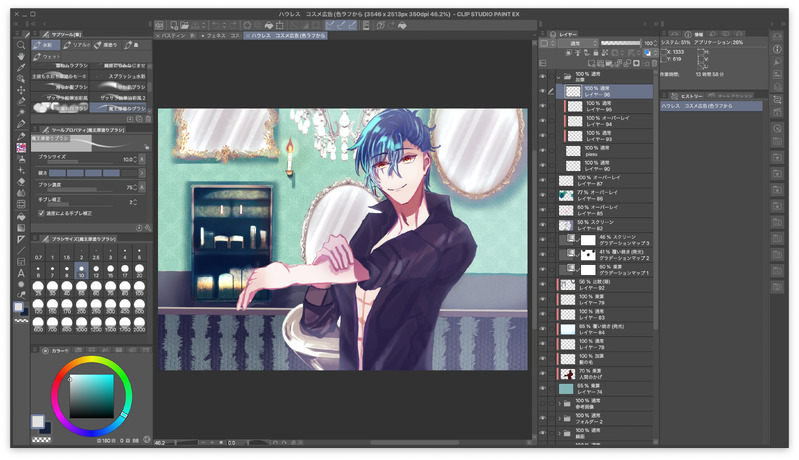This screenshot has width=799, height=460.
Task: Hide the レイヤー 74 teal layer
Action: click(x=543, y=389)
